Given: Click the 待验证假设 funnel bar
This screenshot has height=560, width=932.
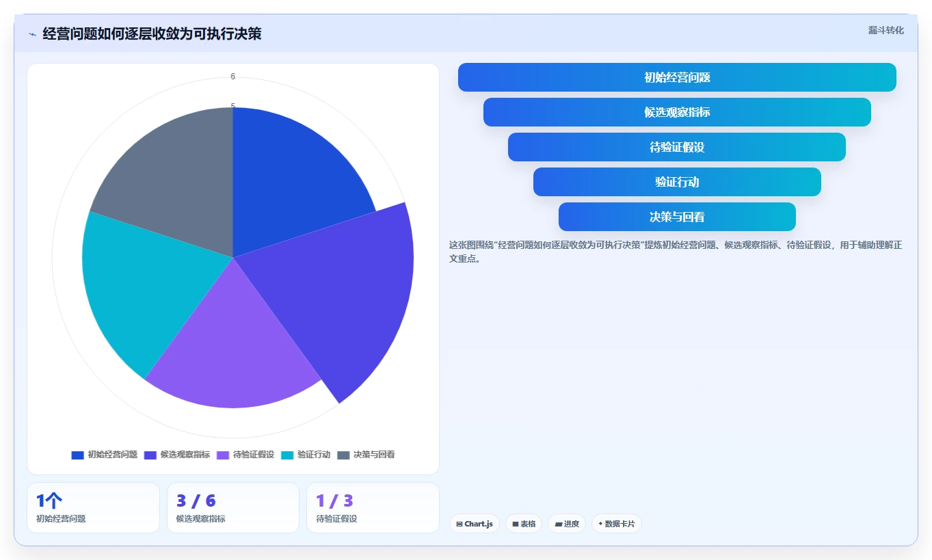Looking at the screenshot, I should [x=677, y=147].
